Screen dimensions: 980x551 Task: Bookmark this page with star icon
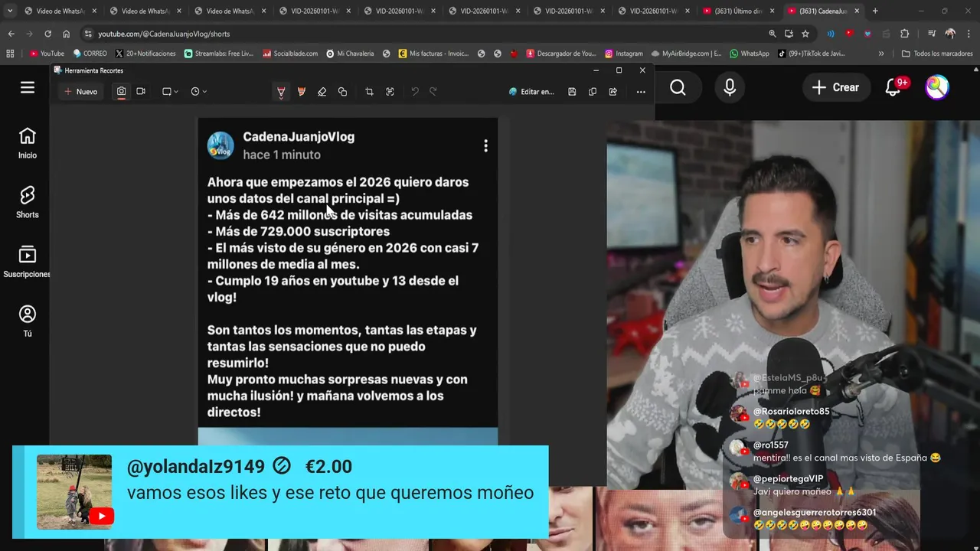tap(805, 34)
